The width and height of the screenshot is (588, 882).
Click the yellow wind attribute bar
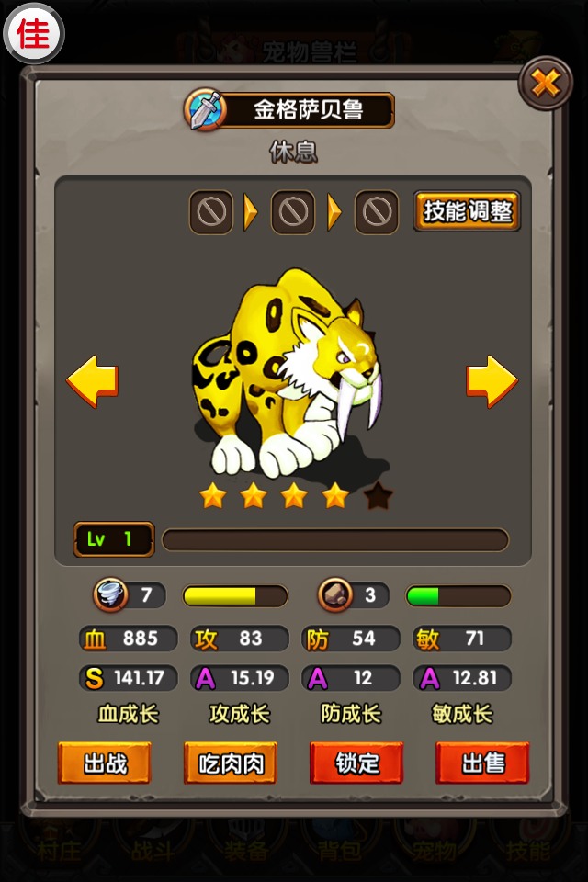point(235,595)
